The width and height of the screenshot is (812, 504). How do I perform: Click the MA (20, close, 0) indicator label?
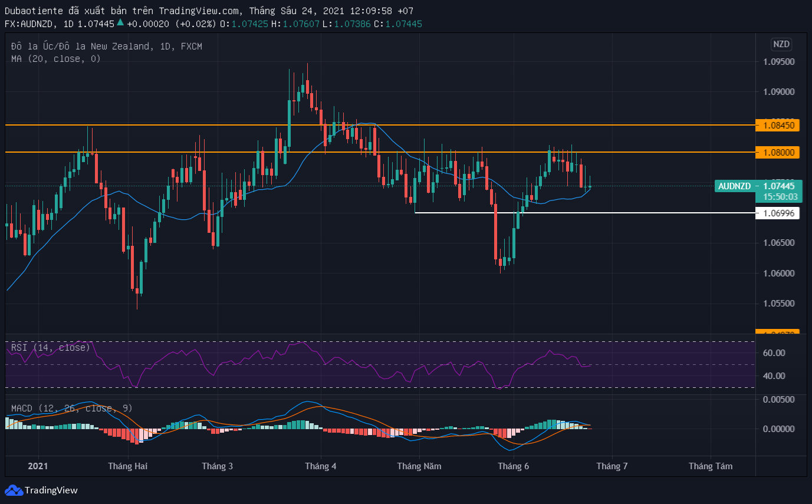coord(56,58)
